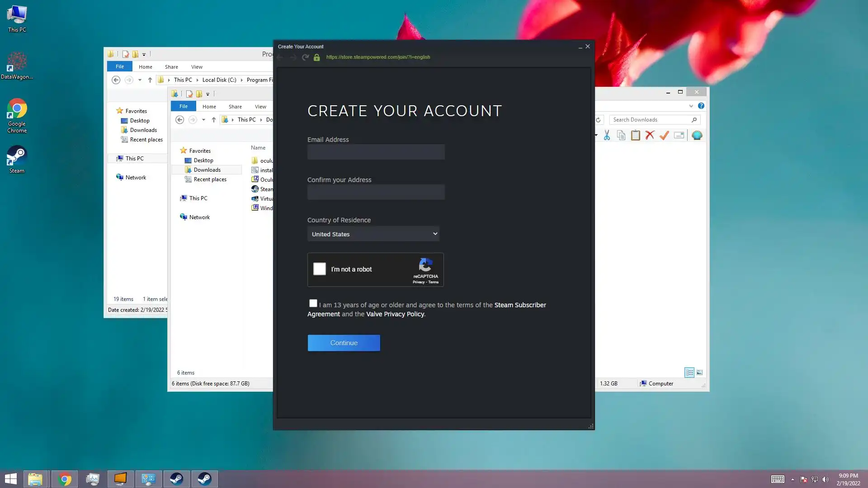Open recent locations dropdown in Downloads window
Viewport: 868px width, 488px height.
tap(203, 120)
